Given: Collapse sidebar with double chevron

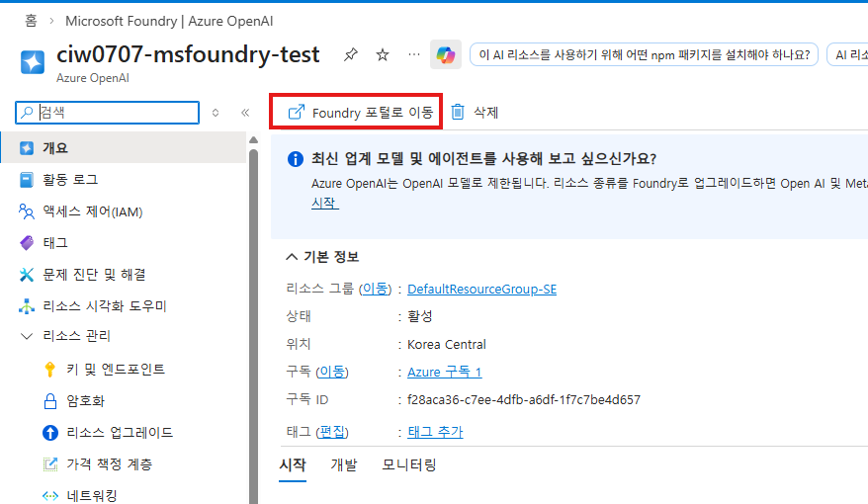Looking at the screenshot, I should click(x=245, y=113).
